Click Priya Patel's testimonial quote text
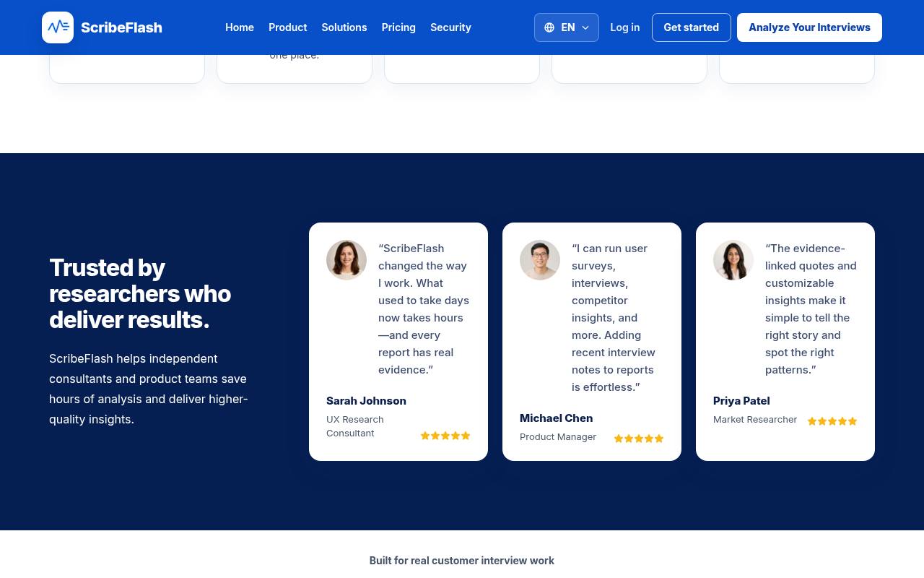The image size is (924, 578). pyautogui.click(x=811, y=309)
